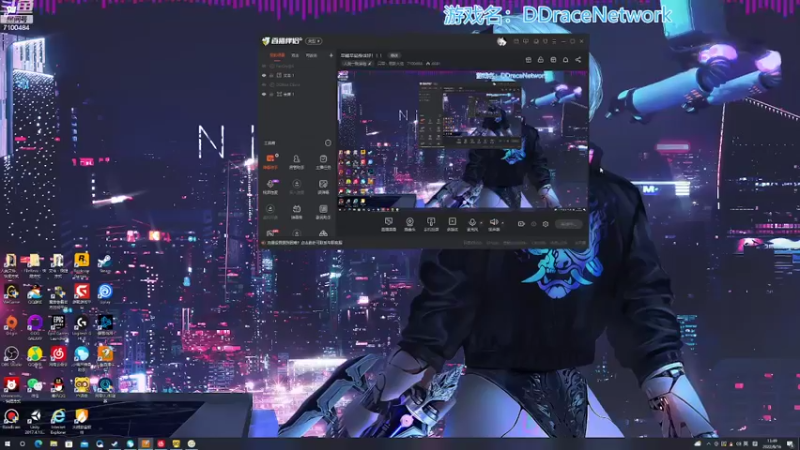Click the stream preview area

point(462,141)
